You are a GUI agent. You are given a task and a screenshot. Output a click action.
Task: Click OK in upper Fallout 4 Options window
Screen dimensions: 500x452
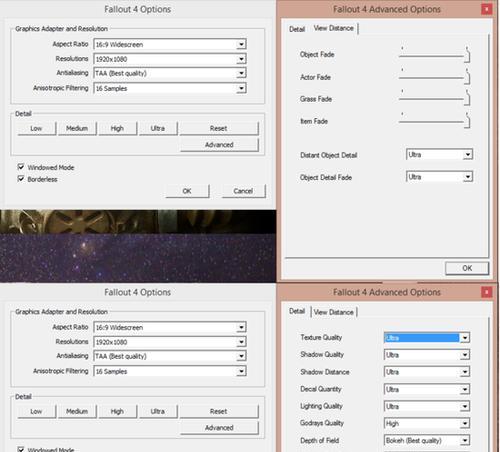coord(187,191)
